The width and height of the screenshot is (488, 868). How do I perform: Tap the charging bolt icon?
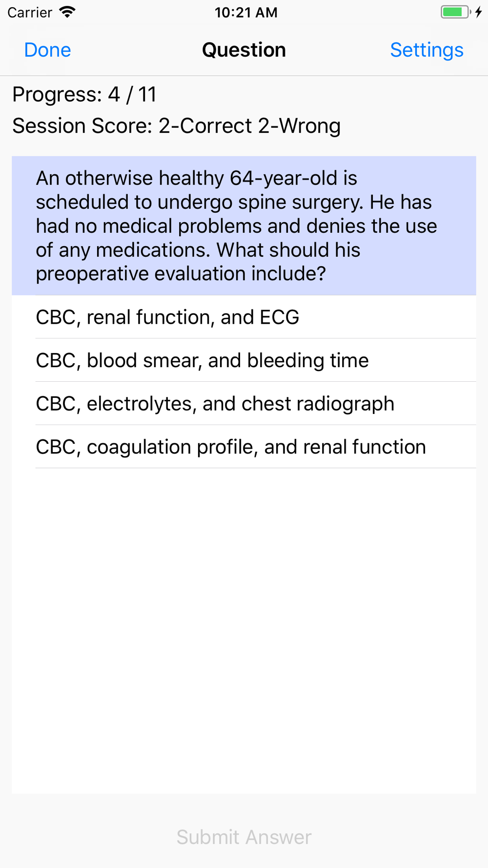[x=479, y=12]
